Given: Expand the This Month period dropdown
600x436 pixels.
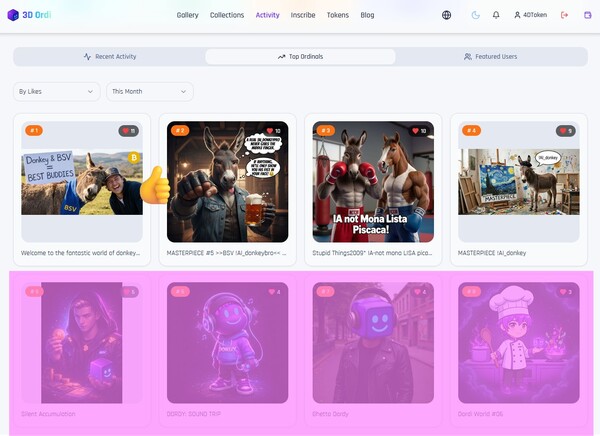Looking at the screenshot, I should 150,91.
